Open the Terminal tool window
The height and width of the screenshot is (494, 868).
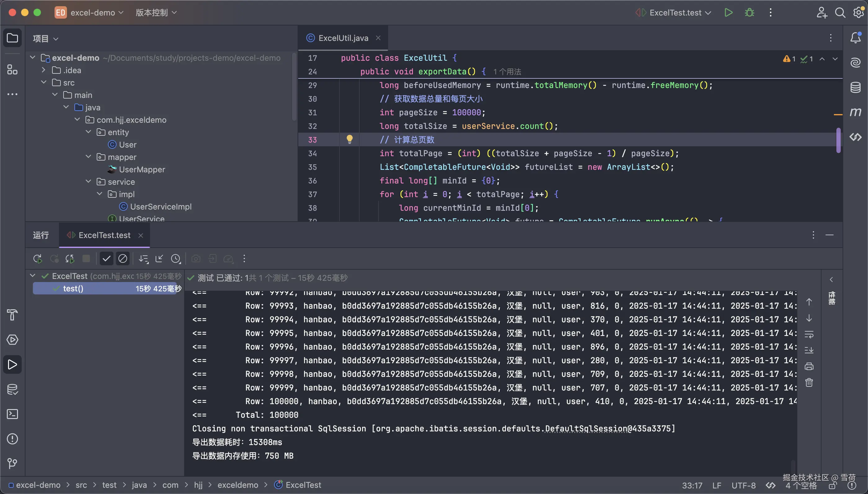point(12,414)
